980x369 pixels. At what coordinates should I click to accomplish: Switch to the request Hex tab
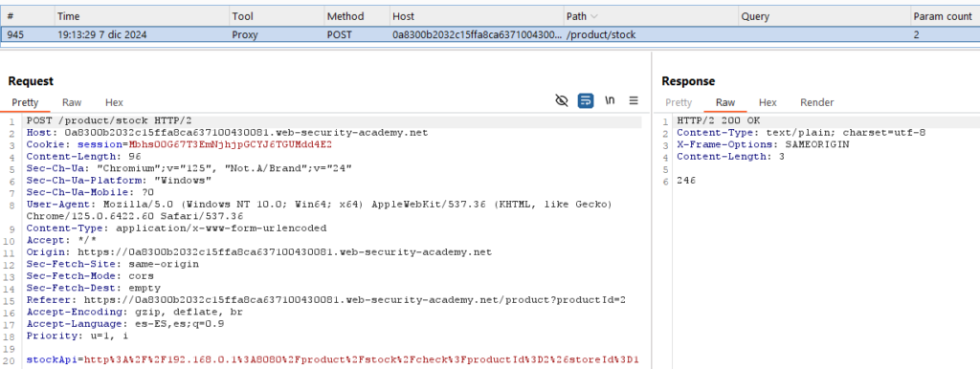(115, 102)
